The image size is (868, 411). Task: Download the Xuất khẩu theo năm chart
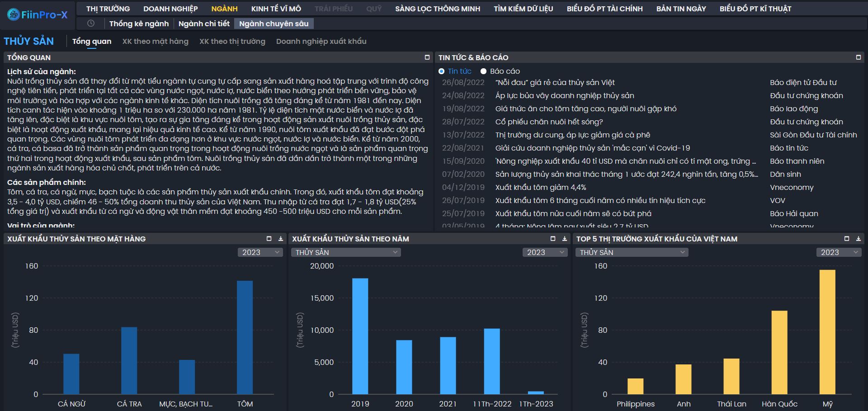point(564,239)
